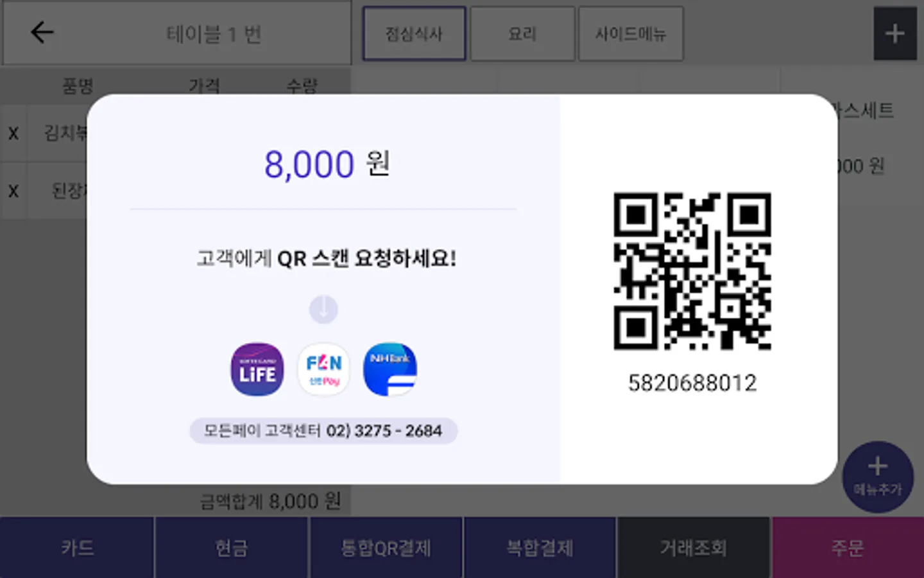Image resolution: width=924 pixels, height=578 pixels.
Task: Remove the 된장 item with X
Action: click(13, 191)
